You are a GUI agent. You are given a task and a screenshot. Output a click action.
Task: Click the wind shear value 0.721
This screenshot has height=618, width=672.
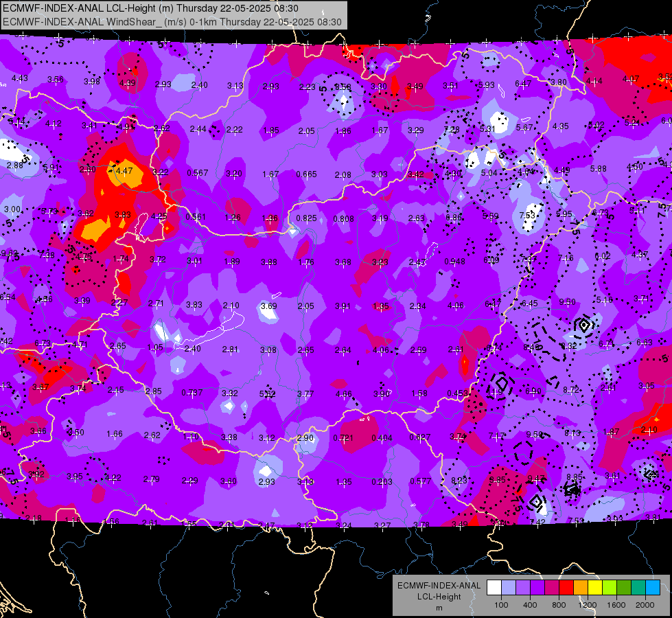coord(343,438)
